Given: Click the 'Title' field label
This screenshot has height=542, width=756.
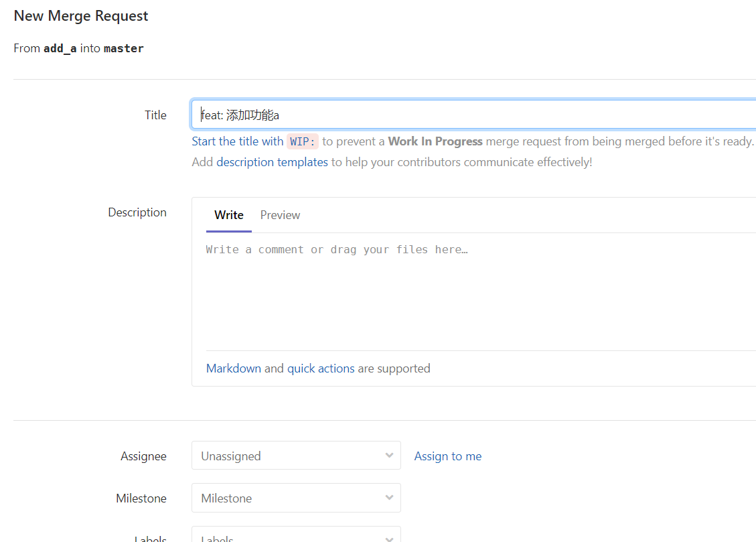Looking at the screenshot, I should [x=155, y=115].
